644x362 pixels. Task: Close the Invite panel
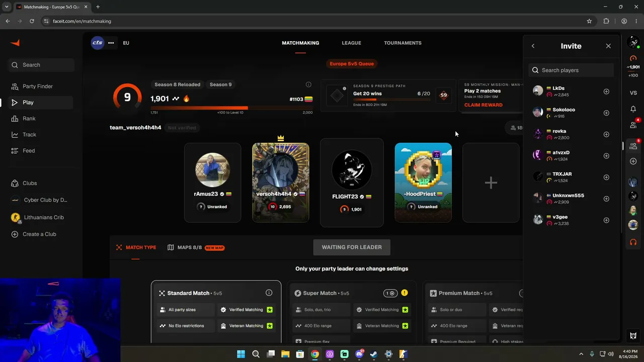[608, 46]
